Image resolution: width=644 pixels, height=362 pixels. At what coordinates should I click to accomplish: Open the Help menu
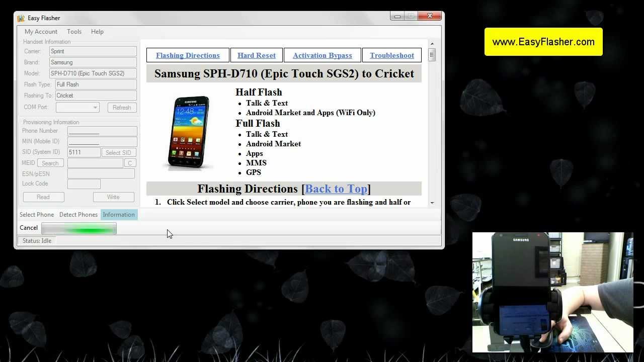[97, 32]
